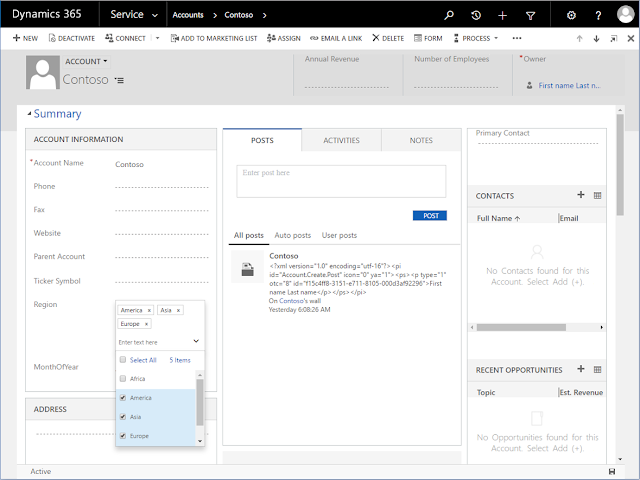Uncheck the America checkbox
Viewport: 640px width, 480px height.
(x=123, y=398)
